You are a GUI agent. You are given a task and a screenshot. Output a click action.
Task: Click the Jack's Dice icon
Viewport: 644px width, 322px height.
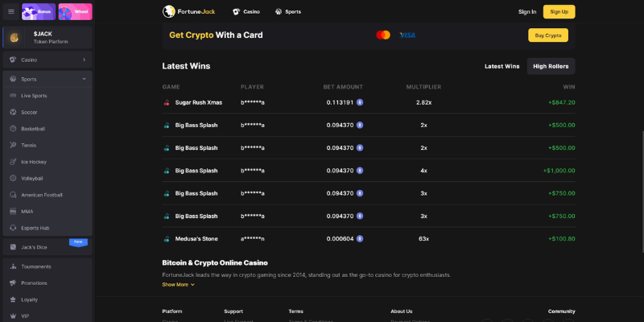(x=13, y=247)
